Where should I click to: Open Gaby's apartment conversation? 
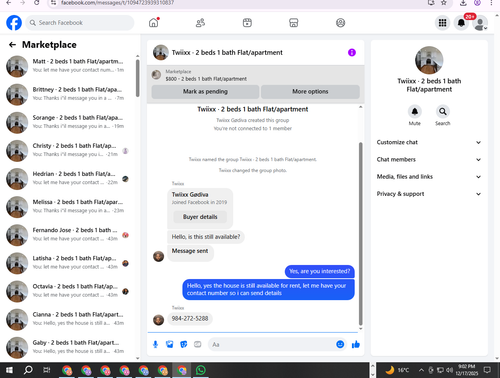(68, 347)
